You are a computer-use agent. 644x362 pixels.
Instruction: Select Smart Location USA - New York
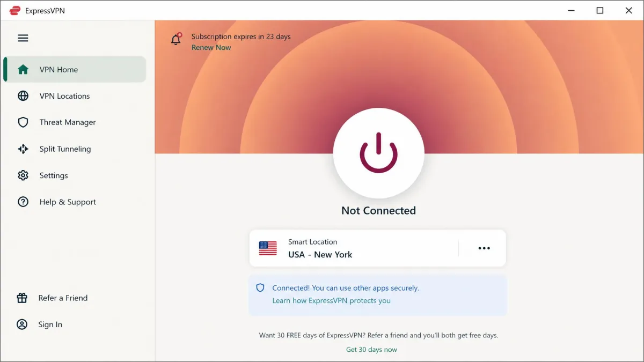tap(377, 248)
